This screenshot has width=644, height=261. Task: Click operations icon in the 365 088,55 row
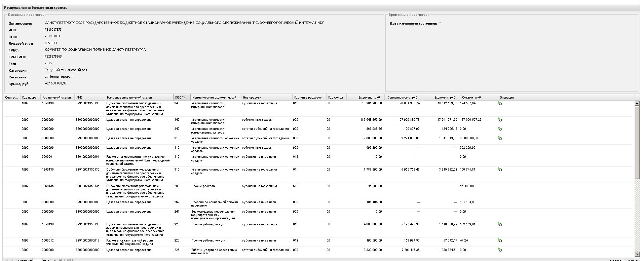point(500,129)
